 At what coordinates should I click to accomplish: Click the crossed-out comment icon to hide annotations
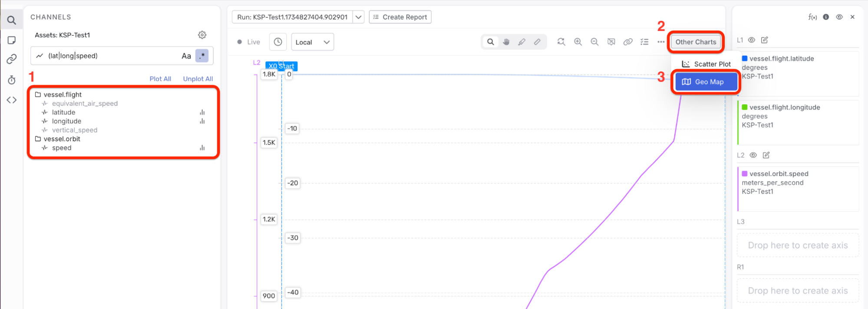pos(611,42)
